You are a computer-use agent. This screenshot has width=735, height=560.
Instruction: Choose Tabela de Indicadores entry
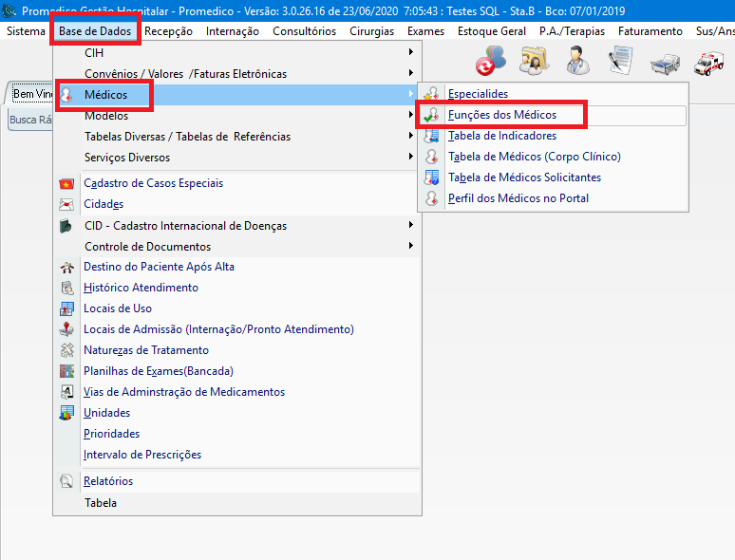[x=553, y=136]
